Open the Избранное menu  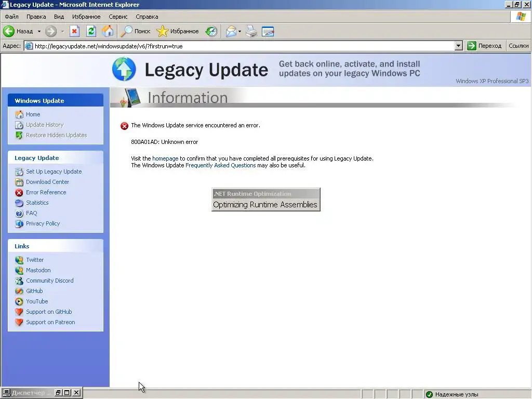(x=86, y=17)
